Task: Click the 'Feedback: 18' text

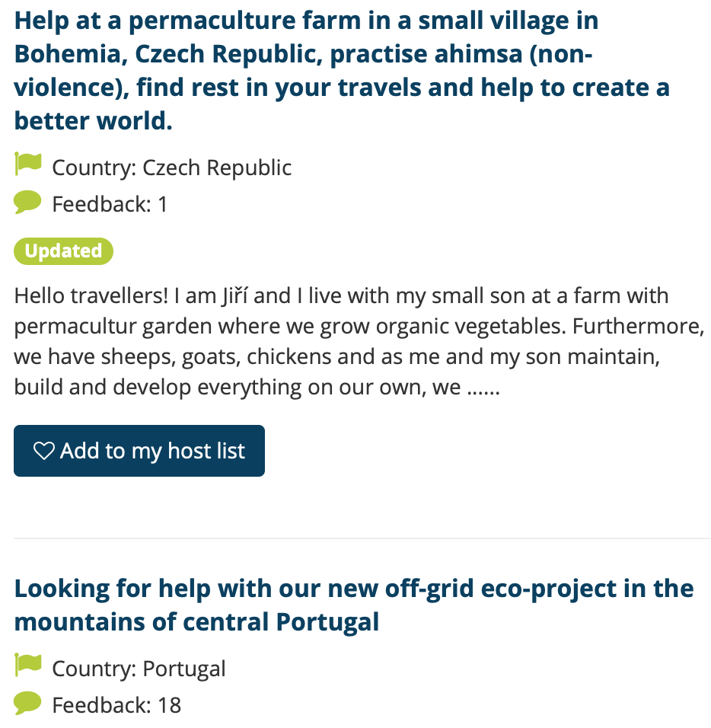Action: tap(116, 705)
